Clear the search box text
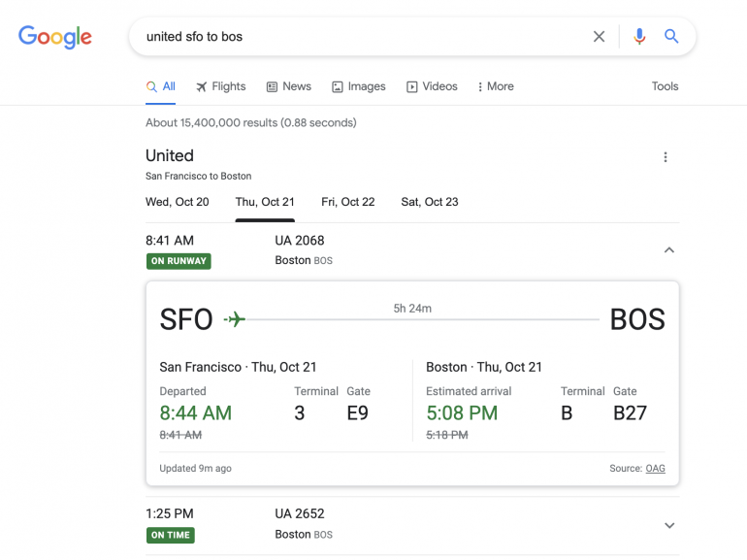The width and height of the screenshot is (747, 560). [x=599, y=37]
